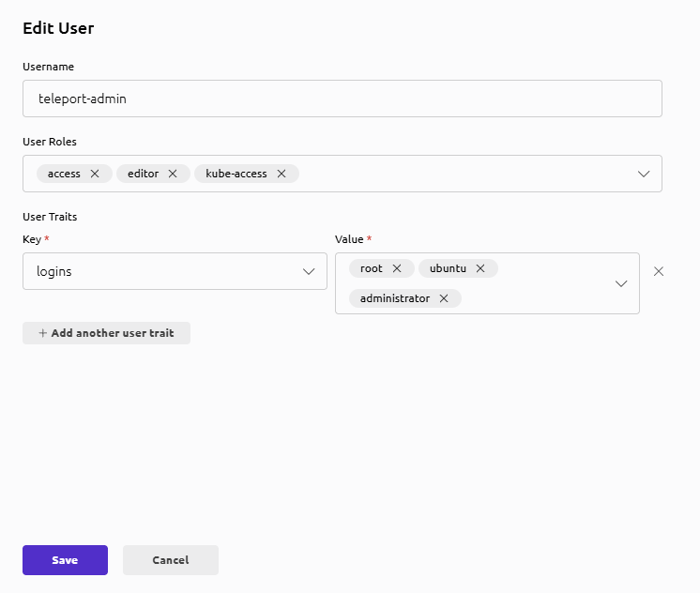
Task: Click the 'editor' role chip label
Action: click(143, 174)
